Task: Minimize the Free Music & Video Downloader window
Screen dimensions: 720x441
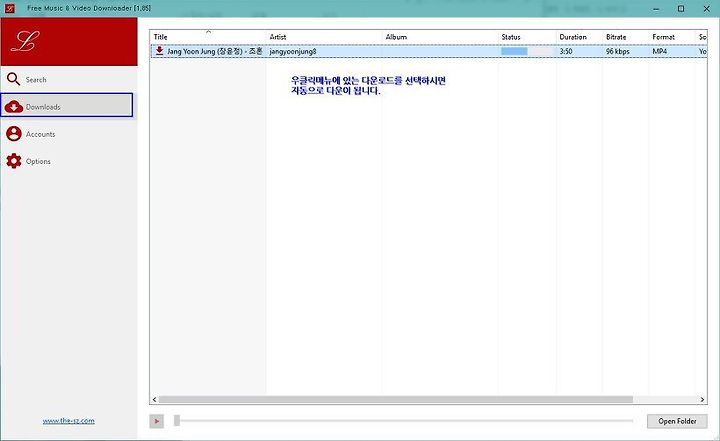Action: (657, 9)
